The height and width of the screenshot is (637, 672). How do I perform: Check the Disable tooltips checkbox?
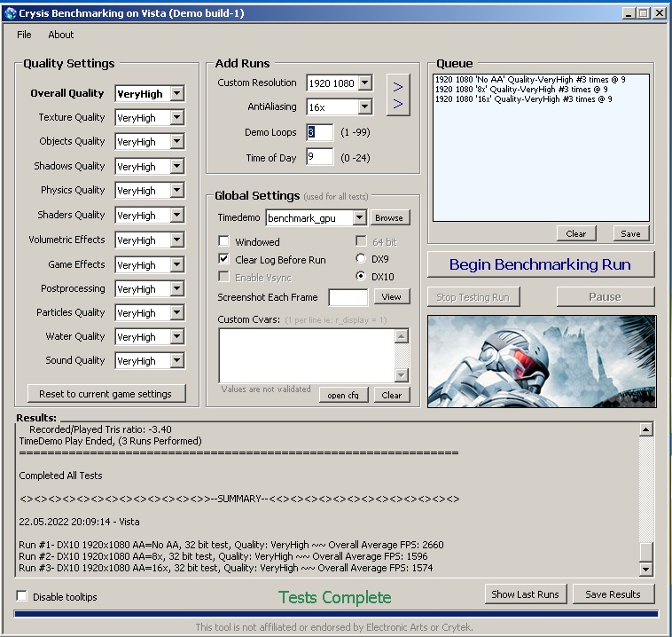[21, 596]
